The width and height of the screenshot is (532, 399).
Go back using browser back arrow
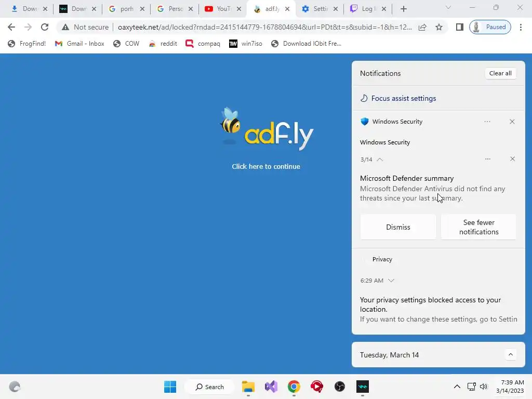[11, 27]
